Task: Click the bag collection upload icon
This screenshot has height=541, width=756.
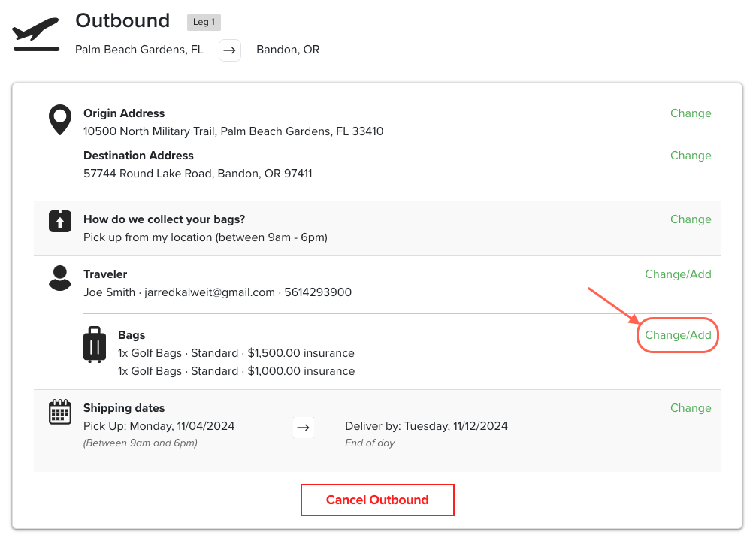Action: pos(60,222)
